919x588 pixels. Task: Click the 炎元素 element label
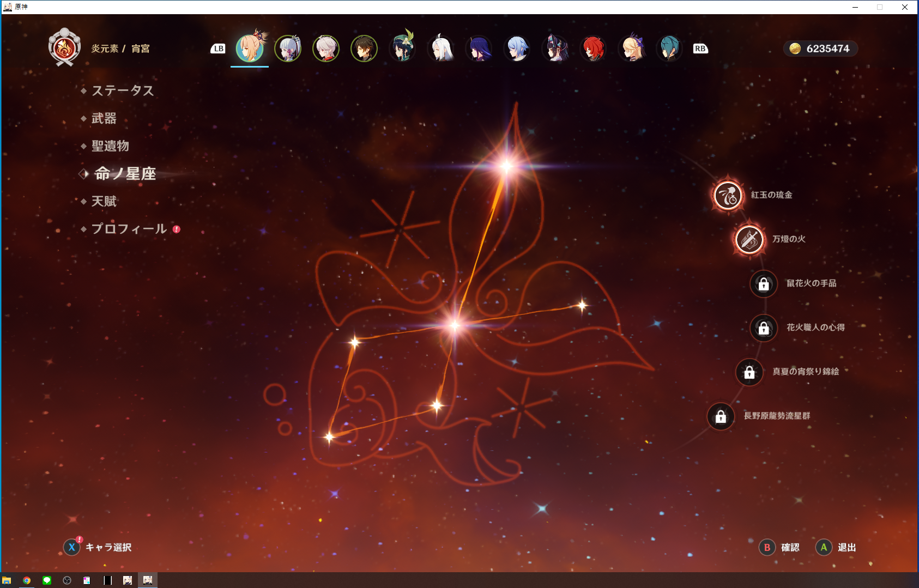[x=105, y=49]
